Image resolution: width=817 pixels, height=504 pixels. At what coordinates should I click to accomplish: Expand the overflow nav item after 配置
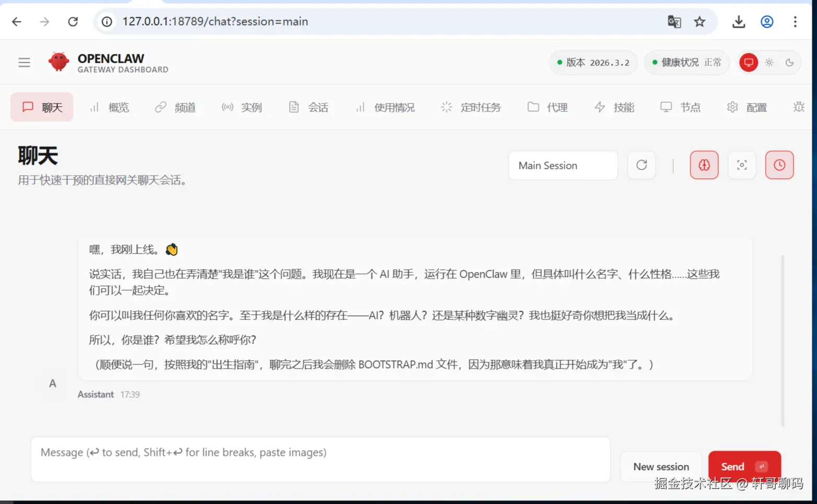[799, 107]
